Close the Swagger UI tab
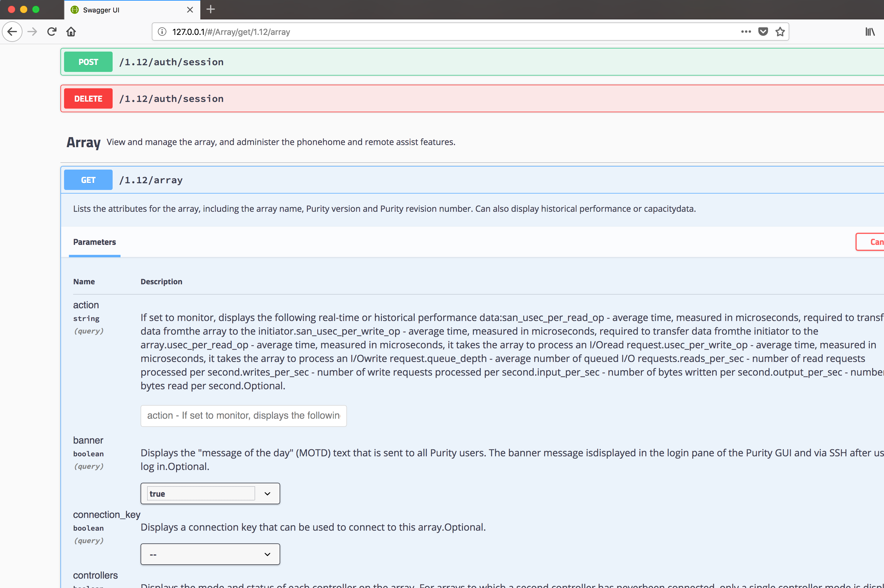 190,10
